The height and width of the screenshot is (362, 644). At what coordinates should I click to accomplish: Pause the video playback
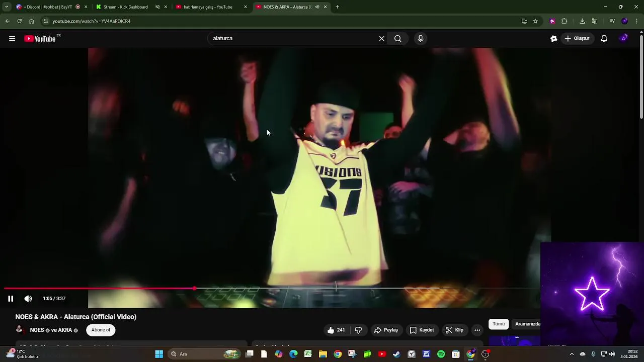(x=11, y=299)
